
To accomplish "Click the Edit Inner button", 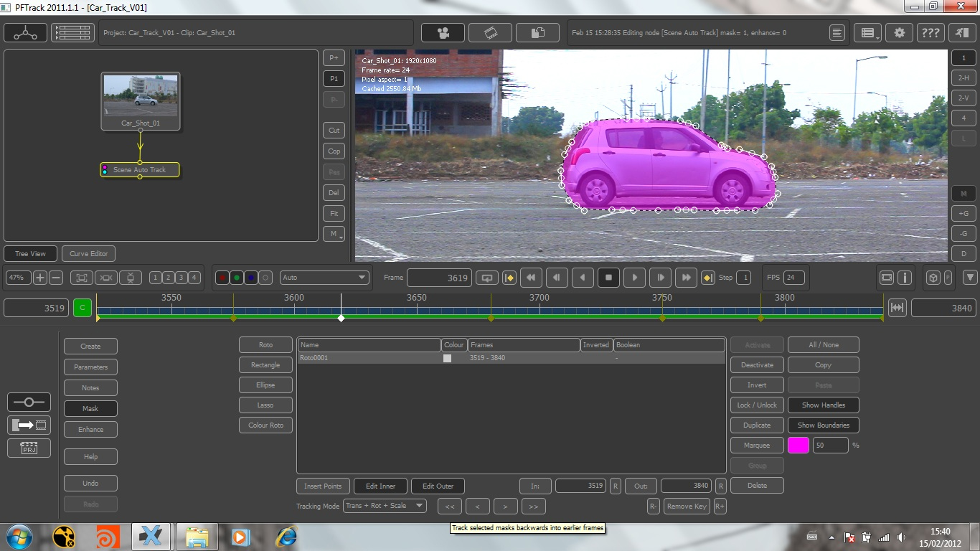I will (380, 486).
